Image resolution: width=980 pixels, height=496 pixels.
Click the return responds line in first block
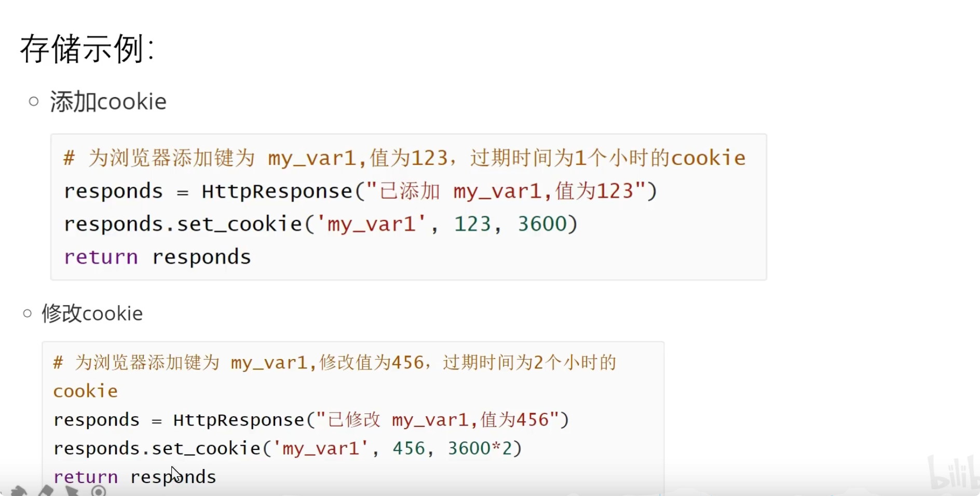(157, 257)
